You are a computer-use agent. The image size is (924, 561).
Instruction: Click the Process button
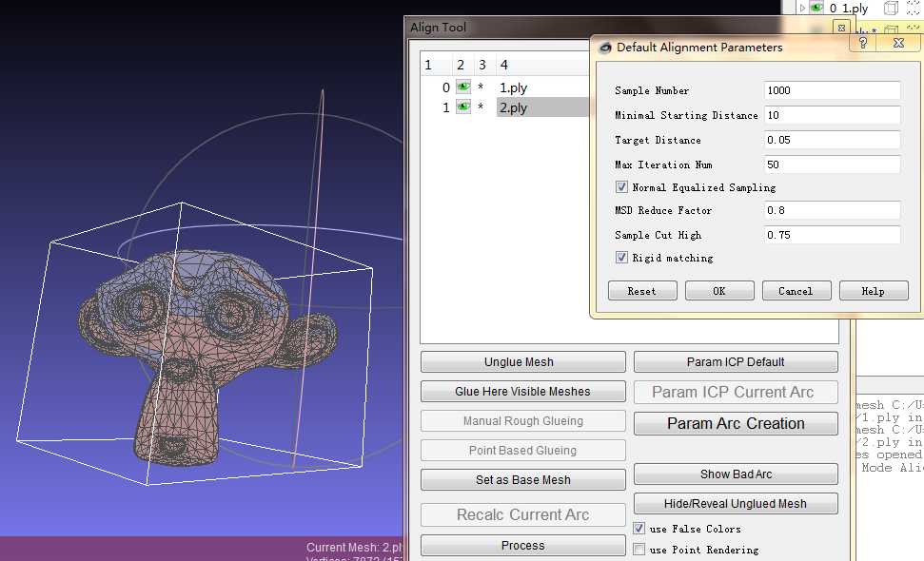click(x=522, y=546)
